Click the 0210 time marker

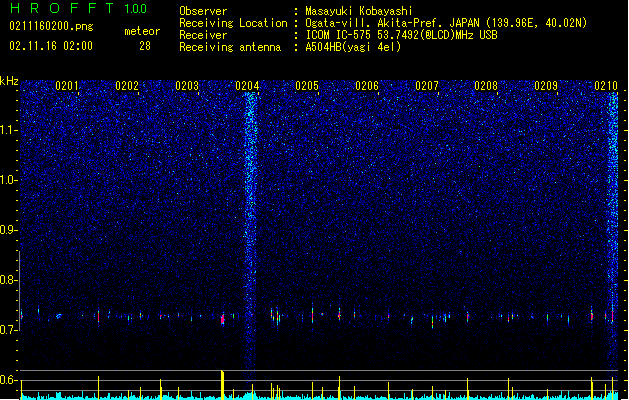click(x=606, y=86)
